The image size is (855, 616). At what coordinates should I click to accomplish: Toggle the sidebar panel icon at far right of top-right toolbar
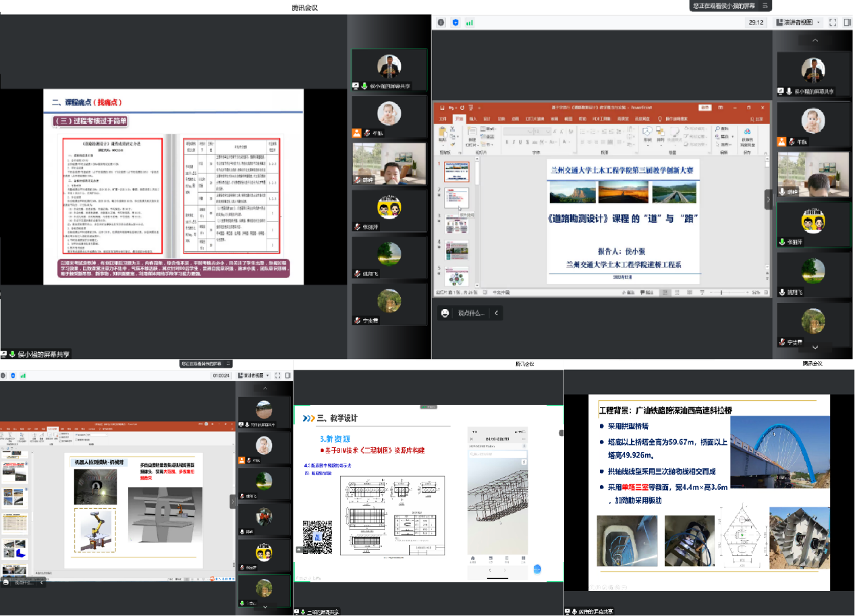[848, 22]
